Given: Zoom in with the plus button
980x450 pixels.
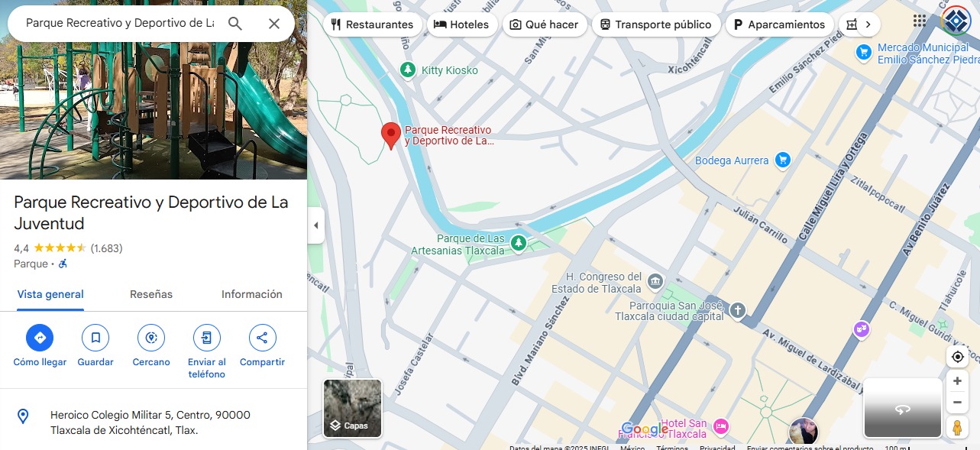Looking at the screenshot, I should tap(957, 380).
